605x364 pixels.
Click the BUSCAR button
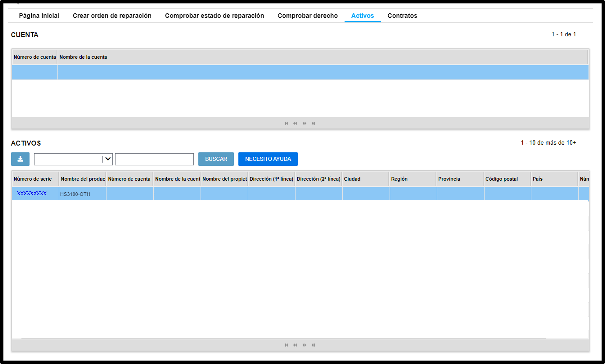(x=216, y=159)
